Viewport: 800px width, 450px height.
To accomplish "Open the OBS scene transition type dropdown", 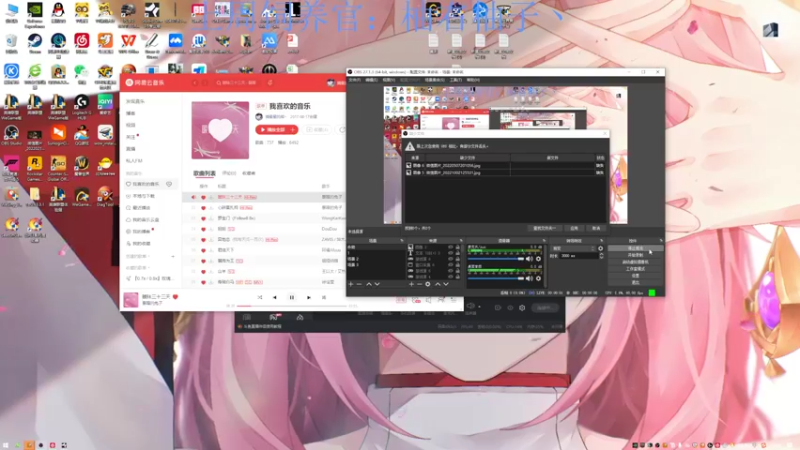I will [x=573, y=248].
